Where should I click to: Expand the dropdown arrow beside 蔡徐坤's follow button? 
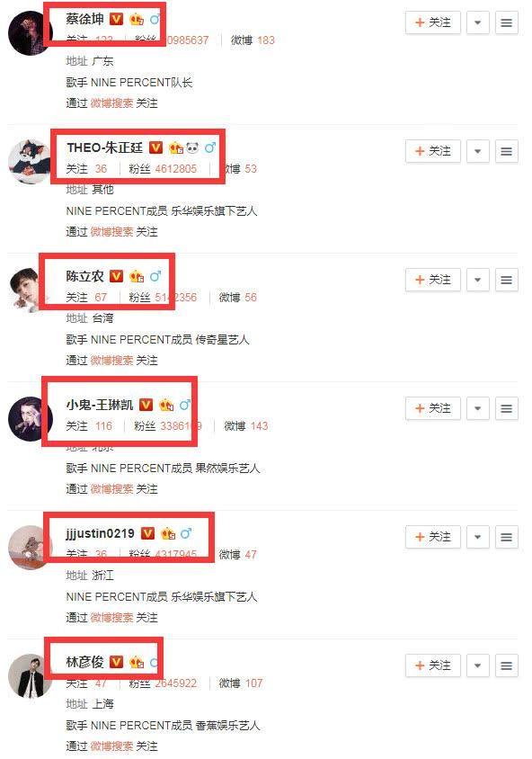[x=477, y=22]
